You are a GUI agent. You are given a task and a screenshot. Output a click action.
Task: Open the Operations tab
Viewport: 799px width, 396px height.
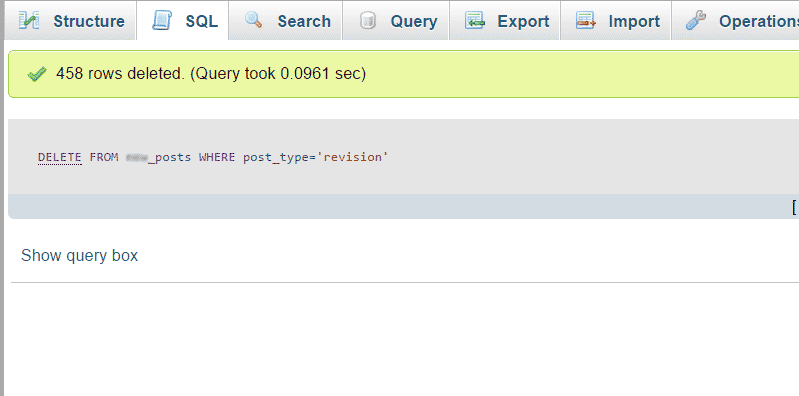point(735,21)
